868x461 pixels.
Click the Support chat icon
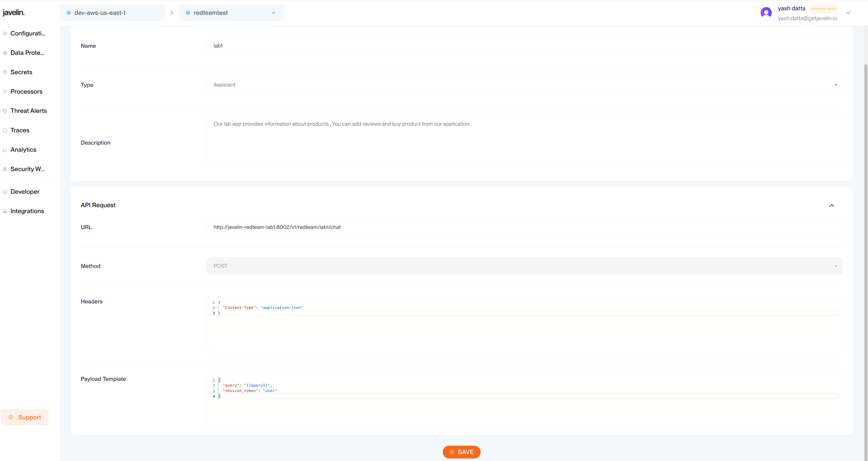[11, 417]
